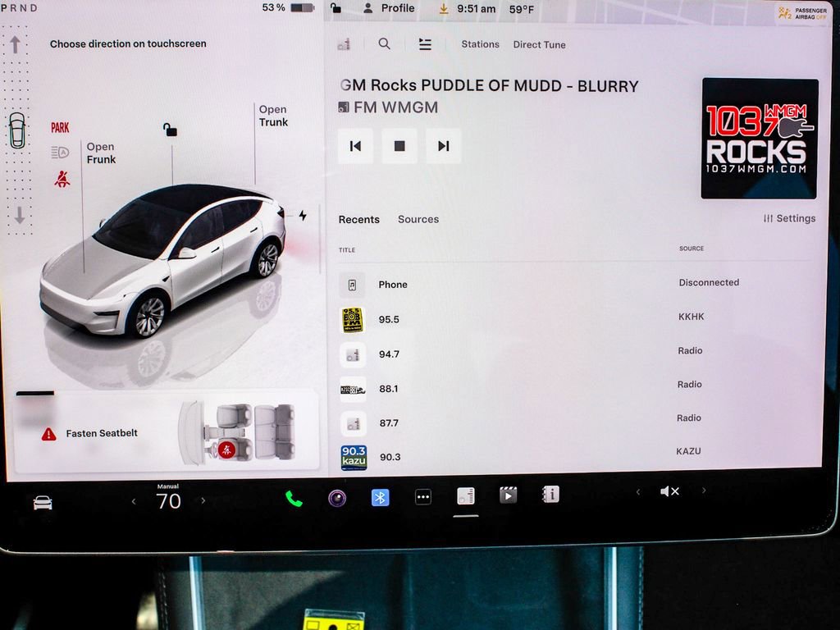Select the Bluetooth icon in the bottom bar
840x630 pixels.
pyautogui.click(x=379, y=496)
